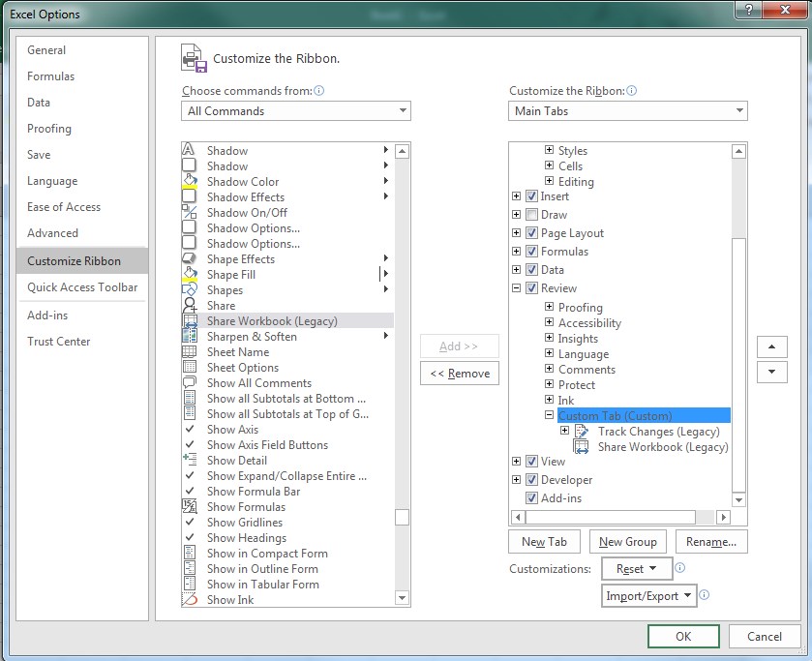Toggle the Add-ins tab checkbox

coord(531,497)
